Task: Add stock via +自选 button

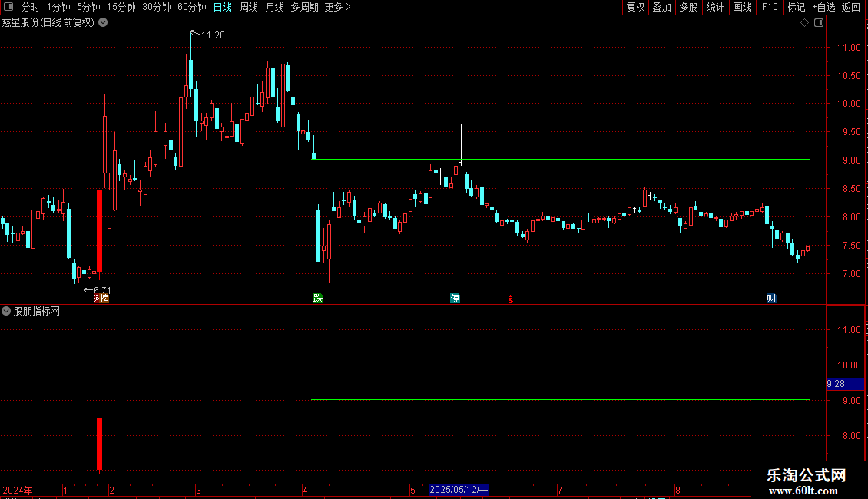Action: [823, 7]
